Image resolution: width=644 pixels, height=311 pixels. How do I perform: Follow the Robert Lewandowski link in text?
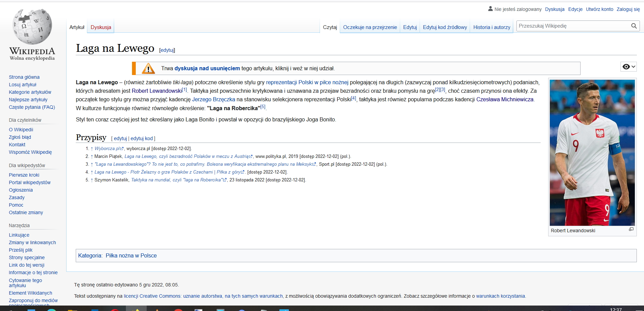coord(157,91)
